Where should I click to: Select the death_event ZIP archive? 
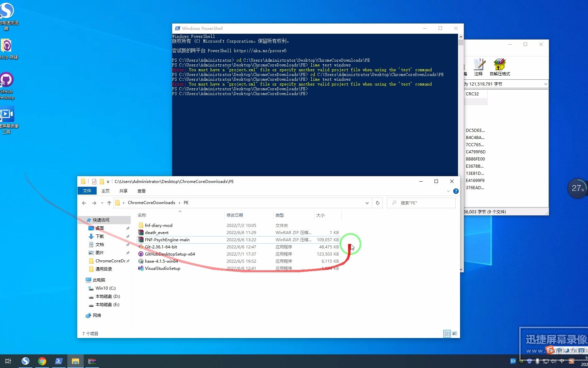(x=157, y=232)
